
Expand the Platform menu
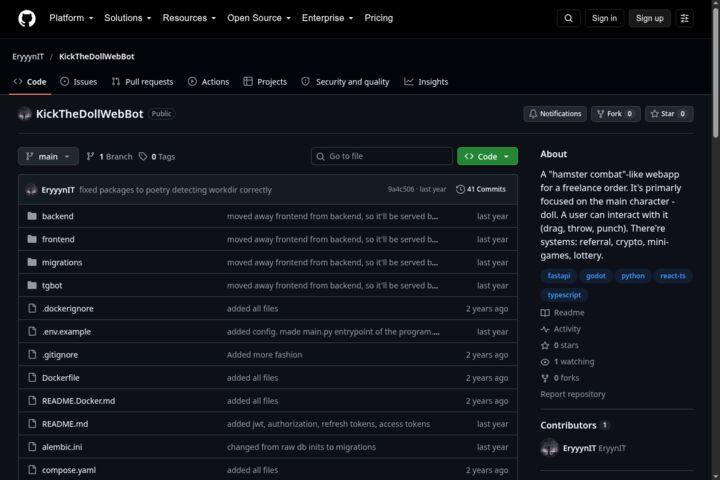(71, 18)
